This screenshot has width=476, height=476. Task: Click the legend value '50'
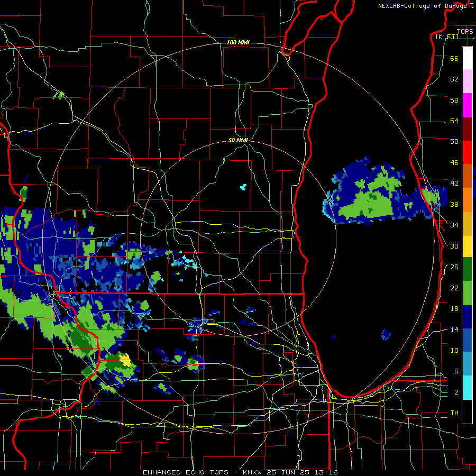(454, 141)
